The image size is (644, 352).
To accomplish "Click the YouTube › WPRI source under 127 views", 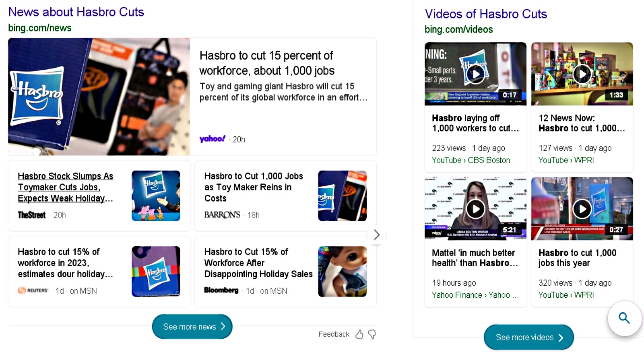I will 566,160.
